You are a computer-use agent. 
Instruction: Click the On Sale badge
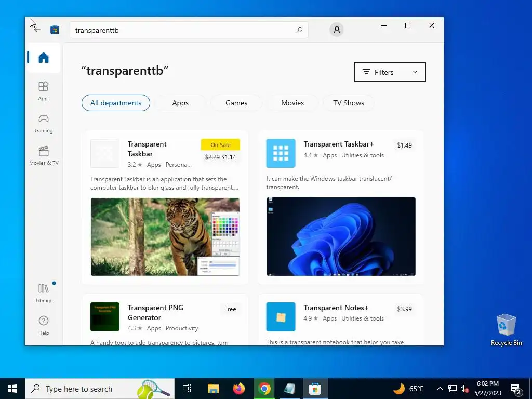[220, 144]
